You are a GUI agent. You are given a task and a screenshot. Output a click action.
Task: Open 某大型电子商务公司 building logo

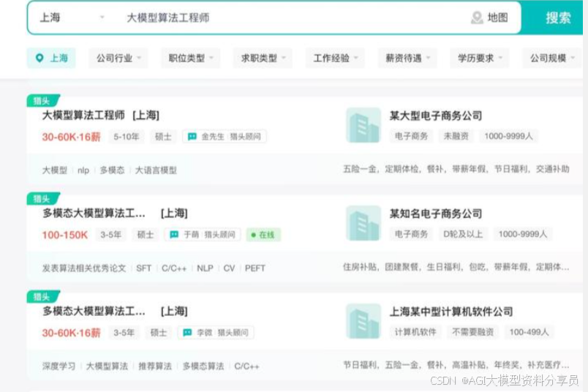[363, 125]
